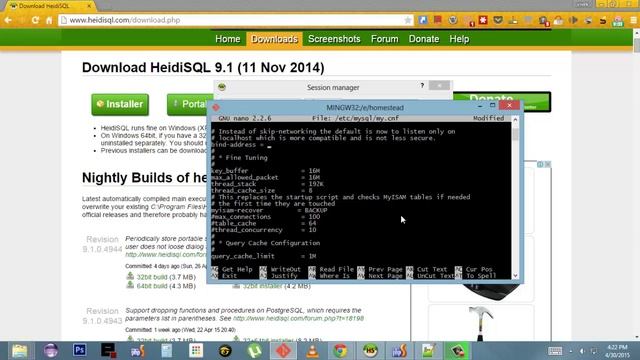Click the green Portable button

(190, 104)
